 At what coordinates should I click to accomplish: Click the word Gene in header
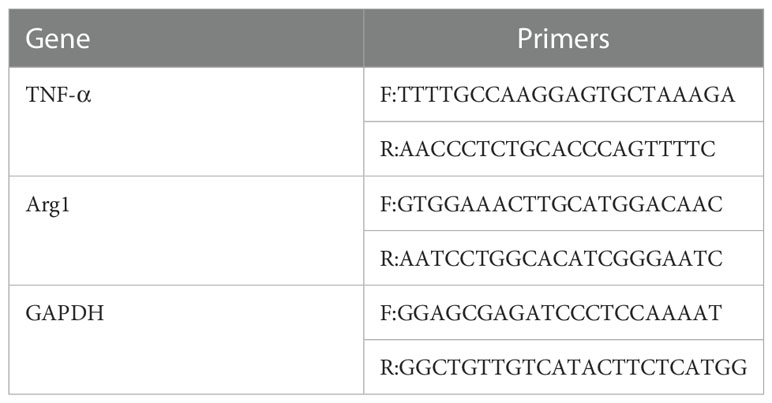(58, 38)
